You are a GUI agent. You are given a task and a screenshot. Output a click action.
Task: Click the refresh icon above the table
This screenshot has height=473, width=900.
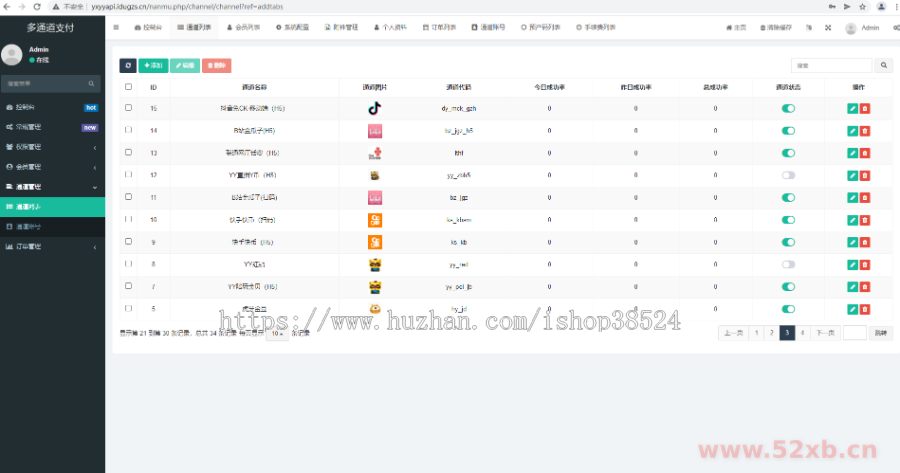pyautogui.click(x=128, y=66)
